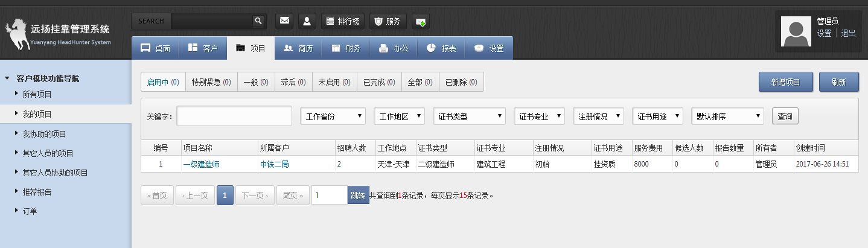The image size is (868, 248).
Task: Open the 财务 tab
Action: tap(346, 48)
